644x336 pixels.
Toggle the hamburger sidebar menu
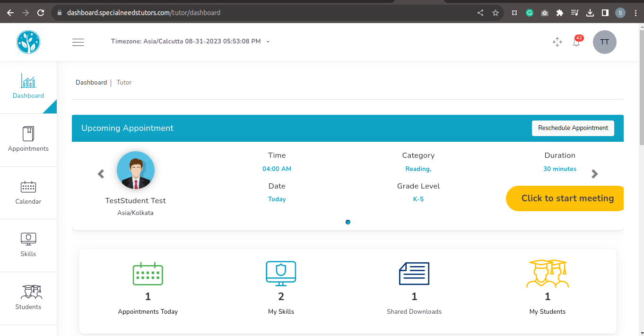tap(78, 42)
